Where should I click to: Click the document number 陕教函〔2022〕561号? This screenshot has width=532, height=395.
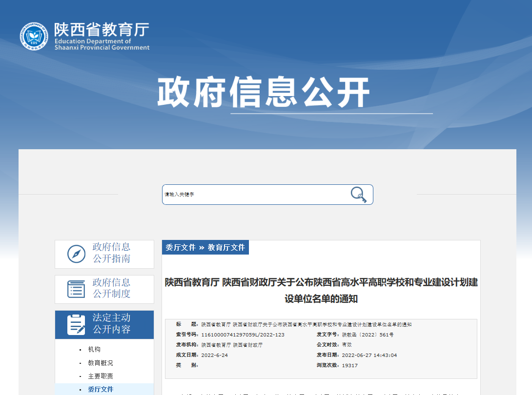pyautogui.click(x=368, y=335)
